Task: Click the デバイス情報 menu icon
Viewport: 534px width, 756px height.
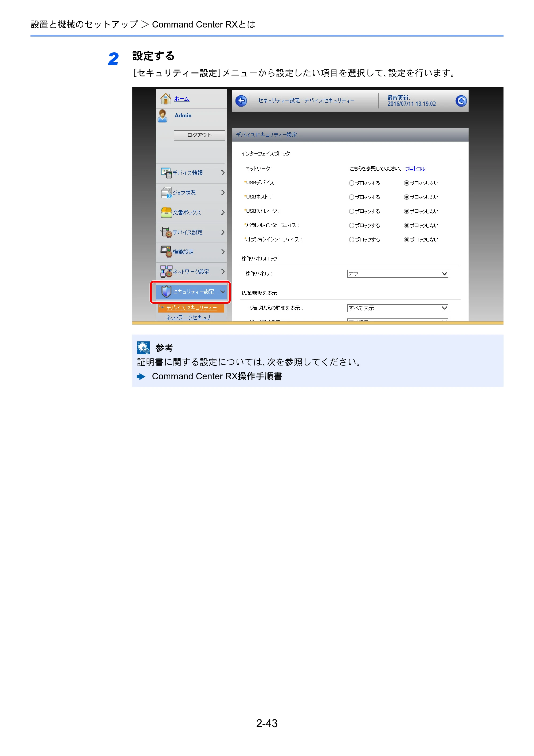Action: point(166,173)
